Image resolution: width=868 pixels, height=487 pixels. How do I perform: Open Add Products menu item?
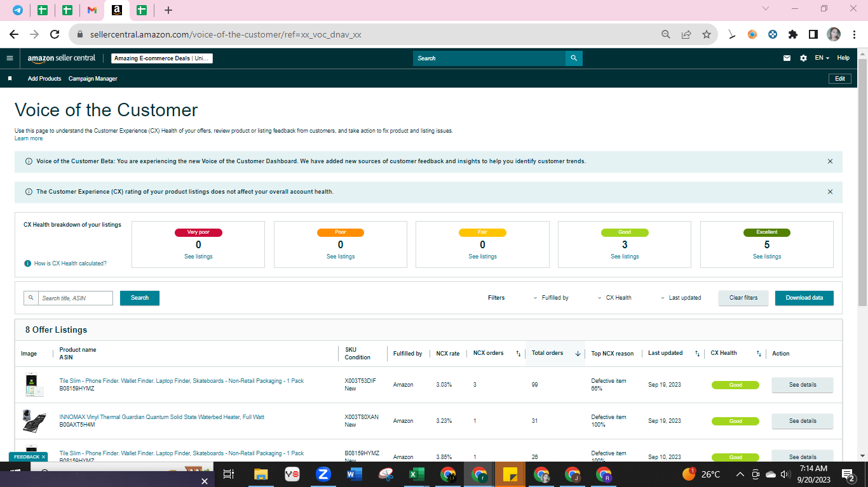click(44, 79)
